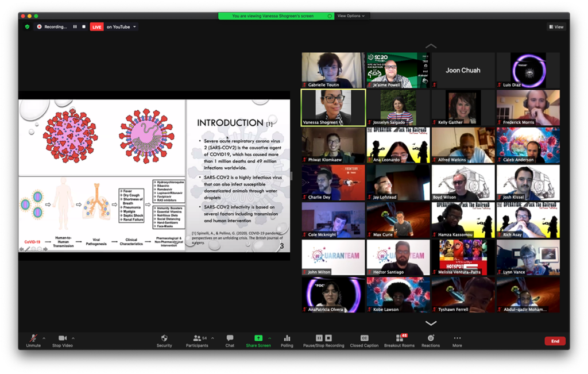Expand the LIVE on YouTube dropdown
Viewport: 588px width, 374px height.
(134, 26)
